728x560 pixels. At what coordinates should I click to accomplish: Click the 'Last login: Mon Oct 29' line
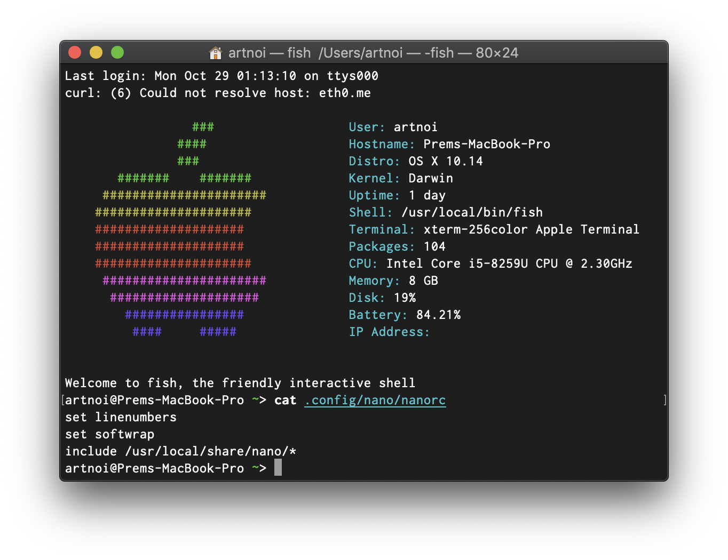221,76
